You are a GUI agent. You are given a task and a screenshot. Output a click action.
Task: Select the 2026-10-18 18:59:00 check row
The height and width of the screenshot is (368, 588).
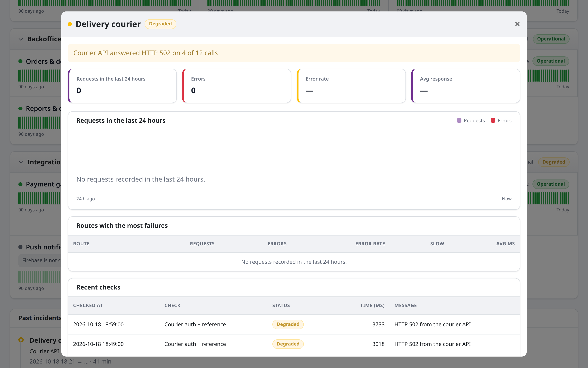(x=294, y=324)
